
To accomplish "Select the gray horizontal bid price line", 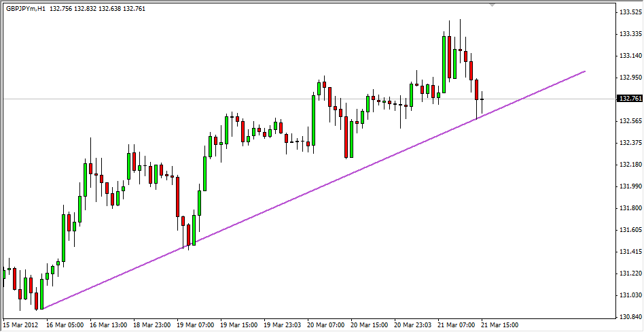I will tap(308, 99).
